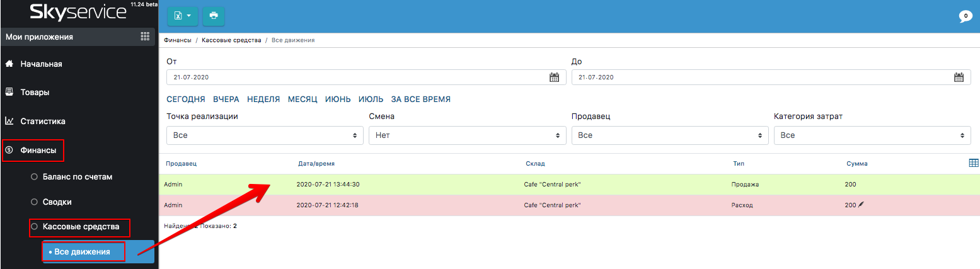
Task: Click the ЗА ВСЕ ВРЕМЯ period link
Action: tap(420, 100)
